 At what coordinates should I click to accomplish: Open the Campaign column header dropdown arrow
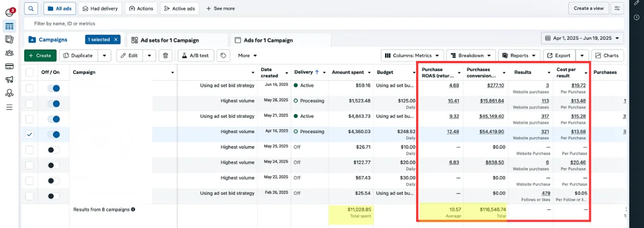pos(172,73)
